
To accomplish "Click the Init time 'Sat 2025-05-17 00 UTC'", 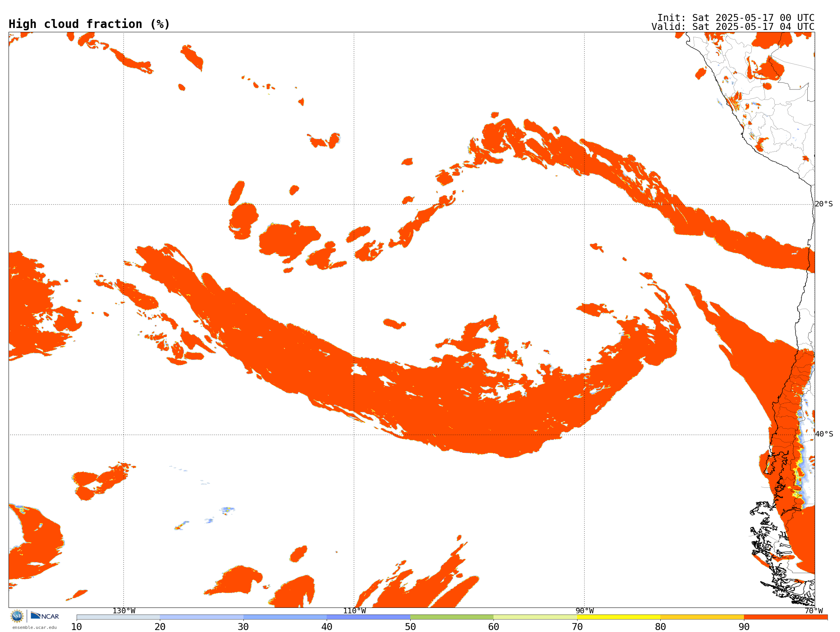I will (753, 18).
